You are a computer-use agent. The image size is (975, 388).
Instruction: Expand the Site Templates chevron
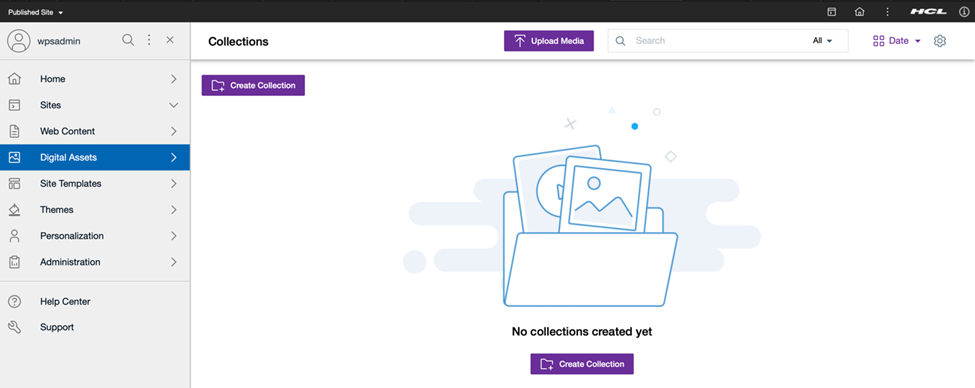pyautogui.click(x=173, y=183)
